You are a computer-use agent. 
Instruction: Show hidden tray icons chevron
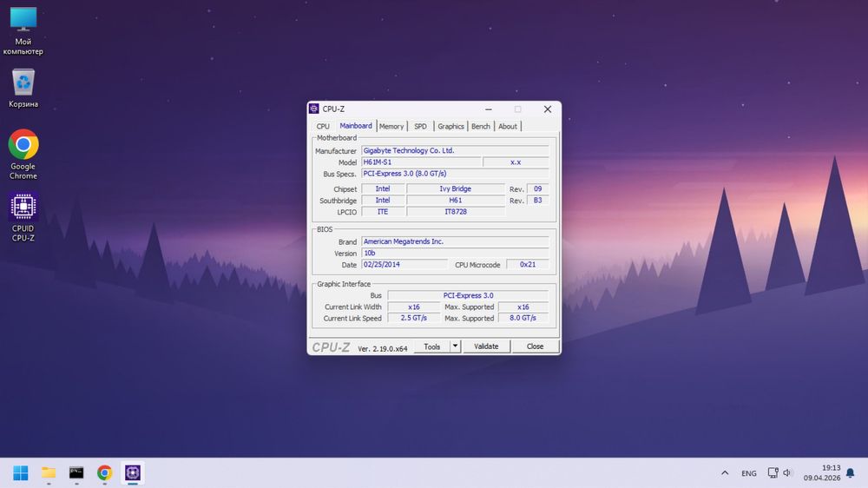(725, 473)
